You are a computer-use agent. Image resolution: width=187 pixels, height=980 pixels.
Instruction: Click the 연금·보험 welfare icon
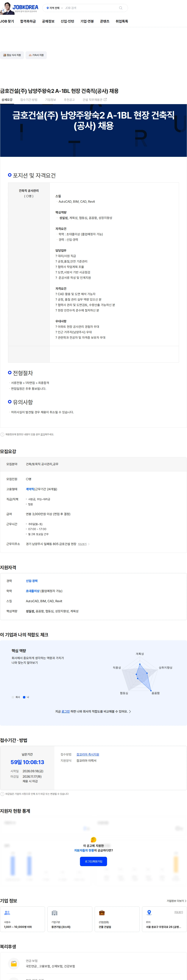click(x=14, y=964)
